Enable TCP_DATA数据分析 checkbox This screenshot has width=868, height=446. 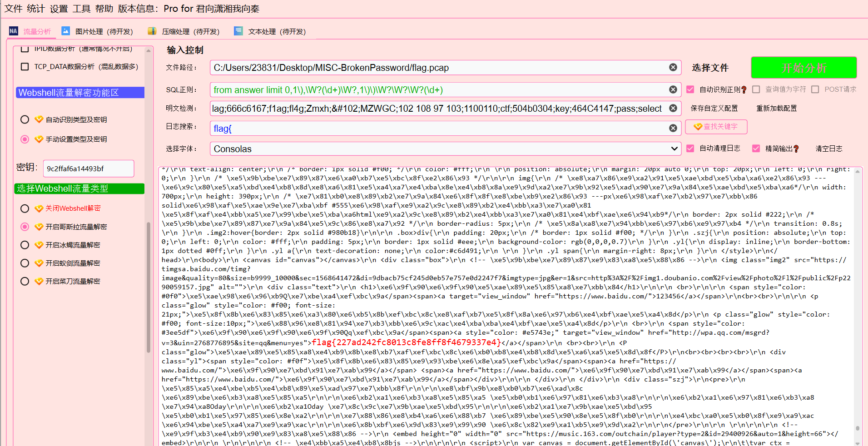point(25,66)
